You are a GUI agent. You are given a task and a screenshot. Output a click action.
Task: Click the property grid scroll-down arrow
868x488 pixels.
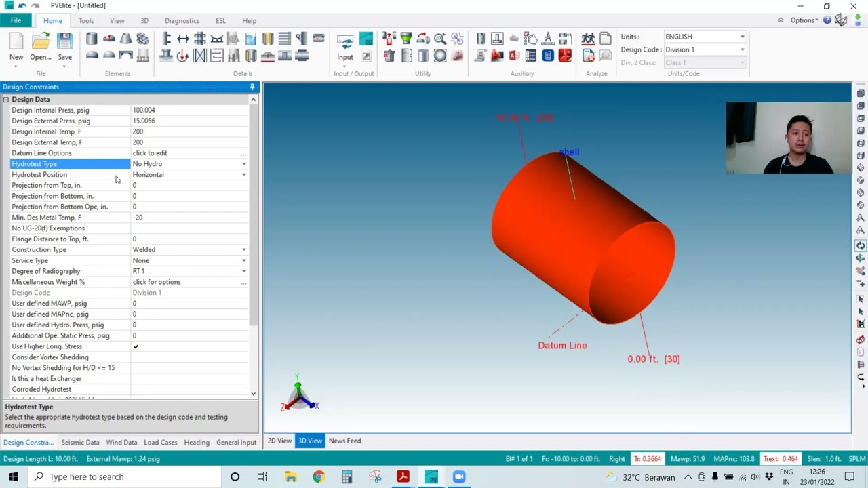(x=253, y=394)
